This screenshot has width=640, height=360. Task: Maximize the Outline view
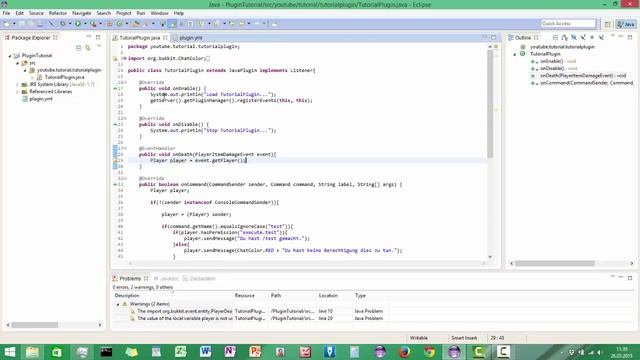(x=630, y=37)
